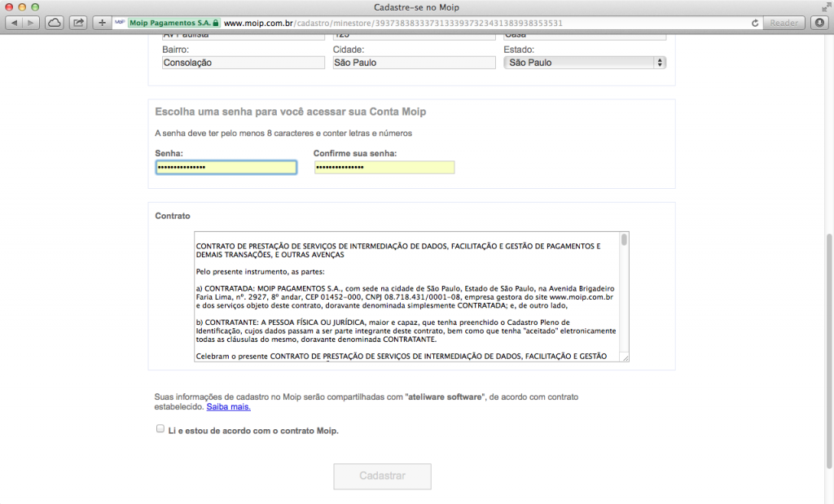Open the Saiba mais link
This screenshot has height=504, width=834.
(x=228, y=407)
